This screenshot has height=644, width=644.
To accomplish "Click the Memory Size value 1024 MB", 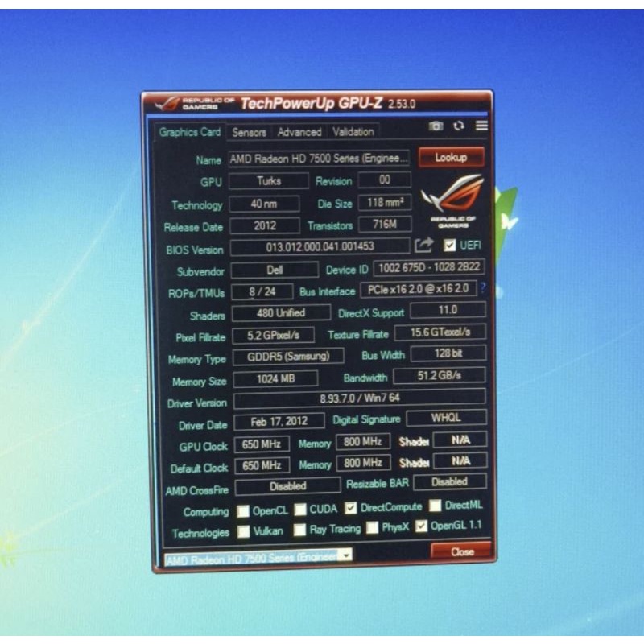I will [275, 378].
